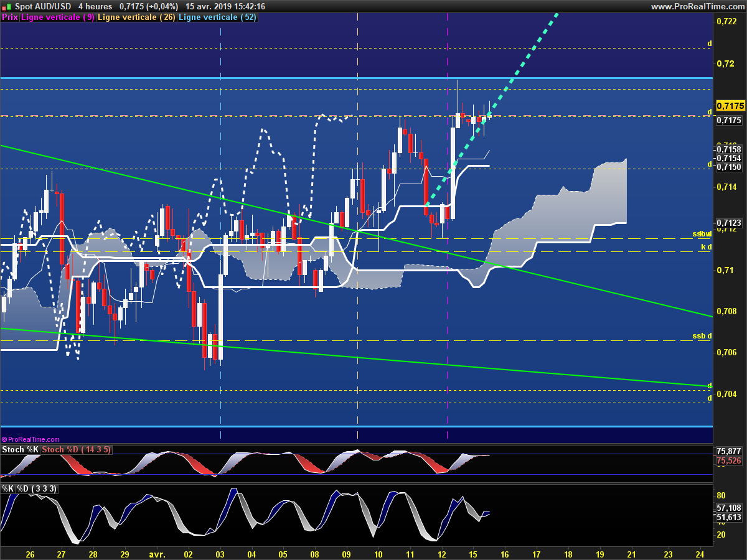Click the (+0,04%) change value in header
747x560 pixels.
click(161, 6)
